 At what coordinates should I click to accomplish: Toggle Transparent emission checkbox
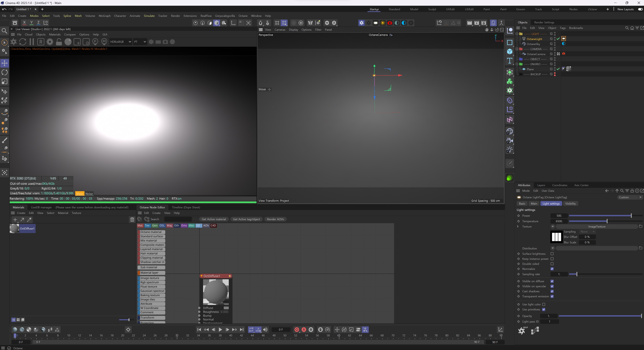[552, 296]
